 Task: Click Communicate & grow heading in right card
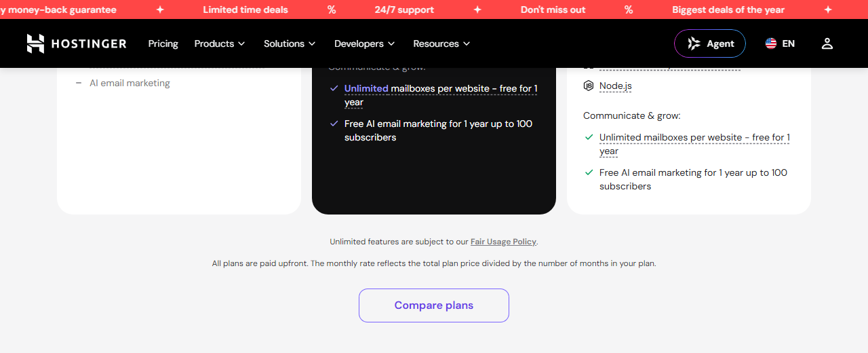(x=632, y=115)
